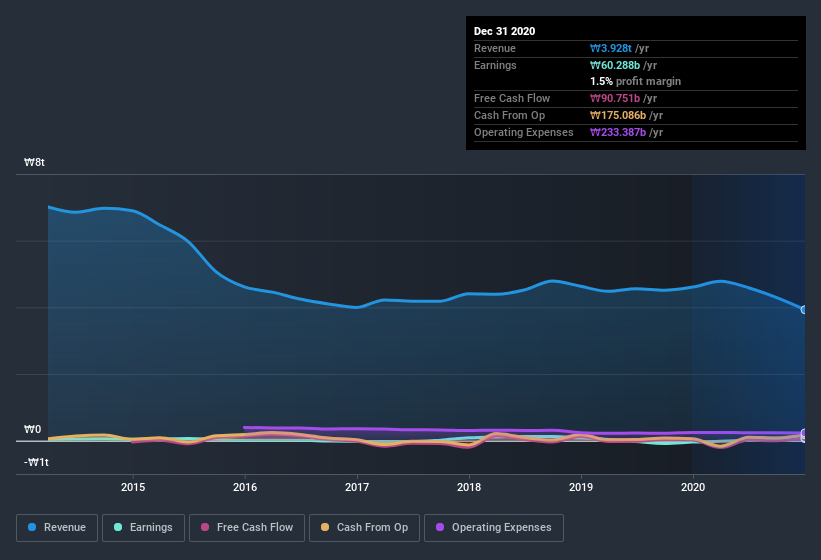This screenshot has width=821, height=560.
Task: Toggle the Operating Expenses legend button
Action: (x=494, y=528)
